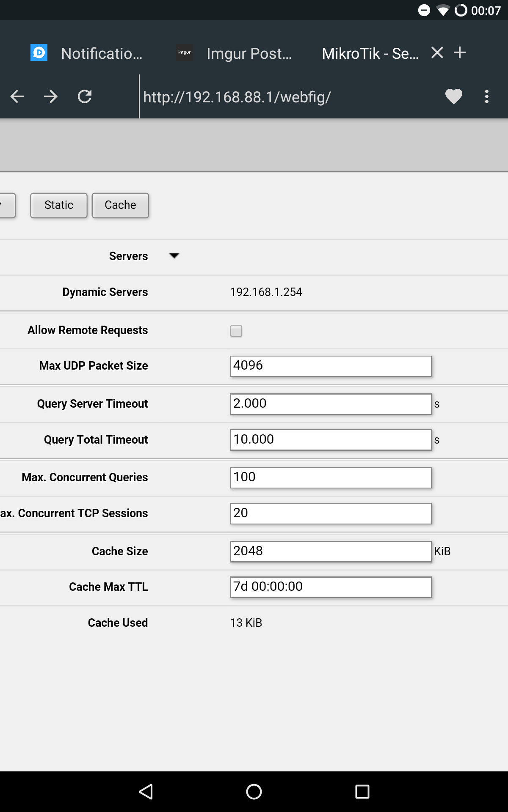
Task: Tap Android home circle button
Action: [254, 792]
